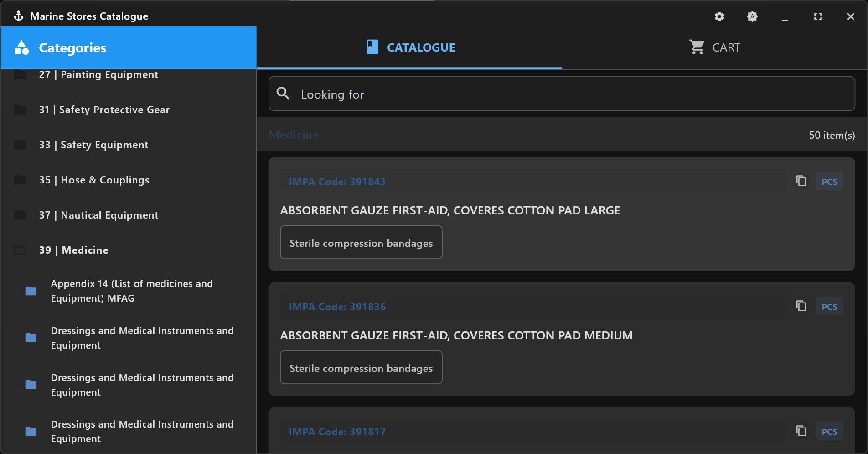Expand 27 | Painting Equipment category

(x=129, y=74)
